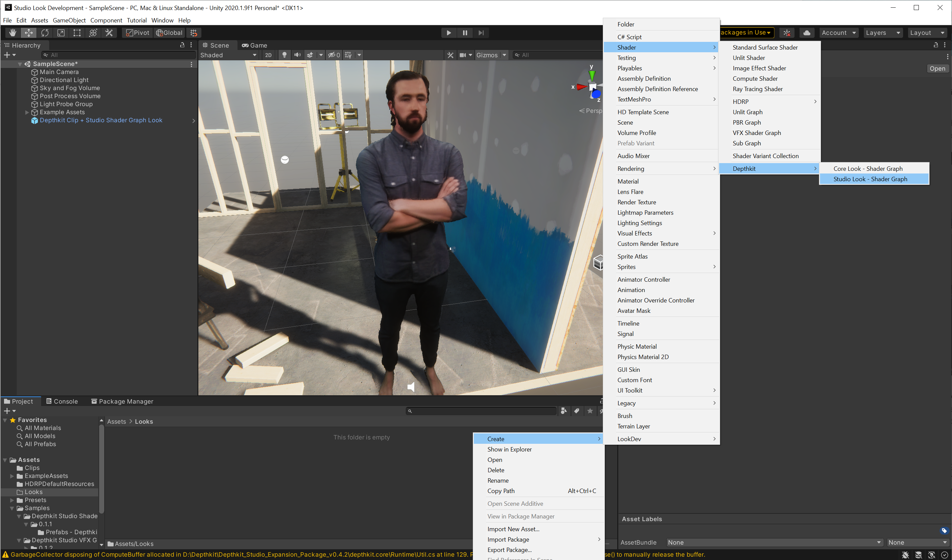Select the Scale tool

coord(61,33)
